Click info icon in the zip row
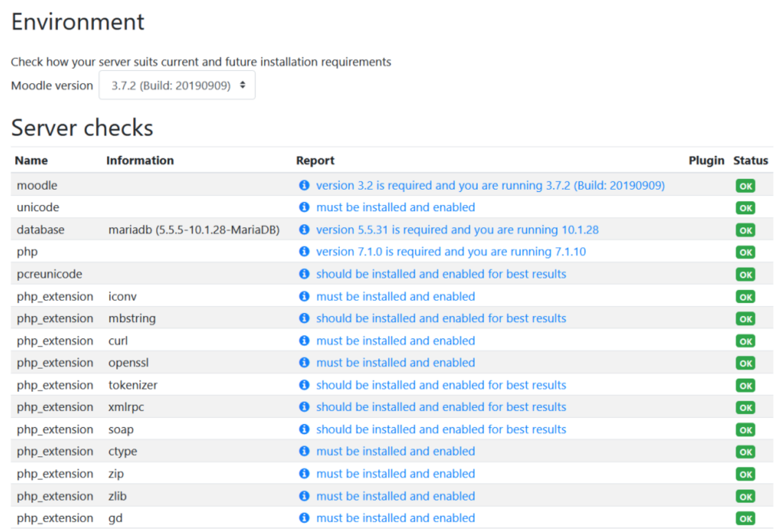Image resolution: width=784 pixels, height=532 pixels. point(304,473)
